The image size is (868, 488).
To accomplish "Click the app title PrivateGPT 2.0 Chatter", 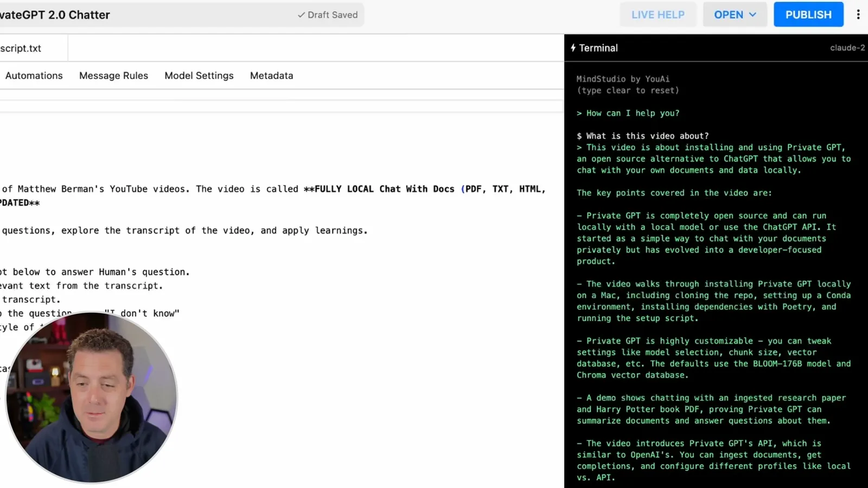I will (55, 15).
